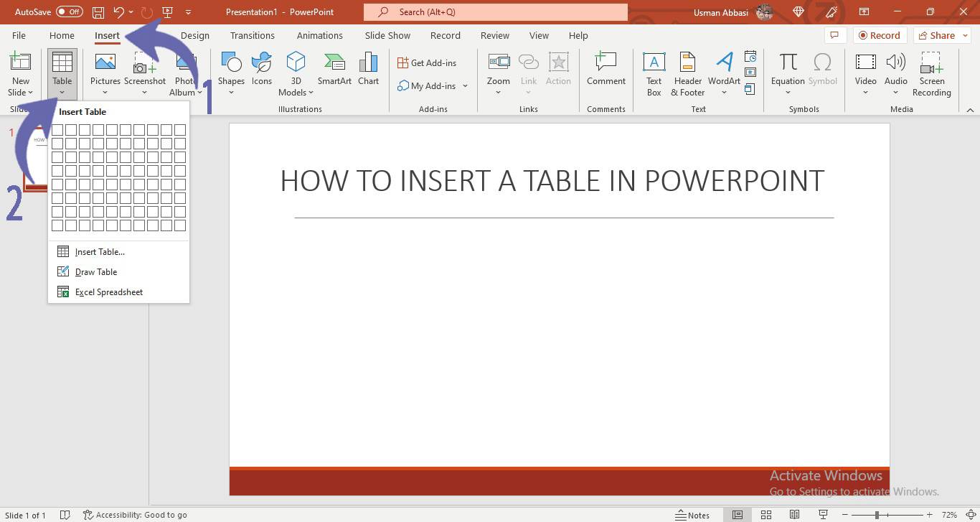Switch to the Animations tab
The width and height of the screenshot is (980, 522).
pos(319,35)
